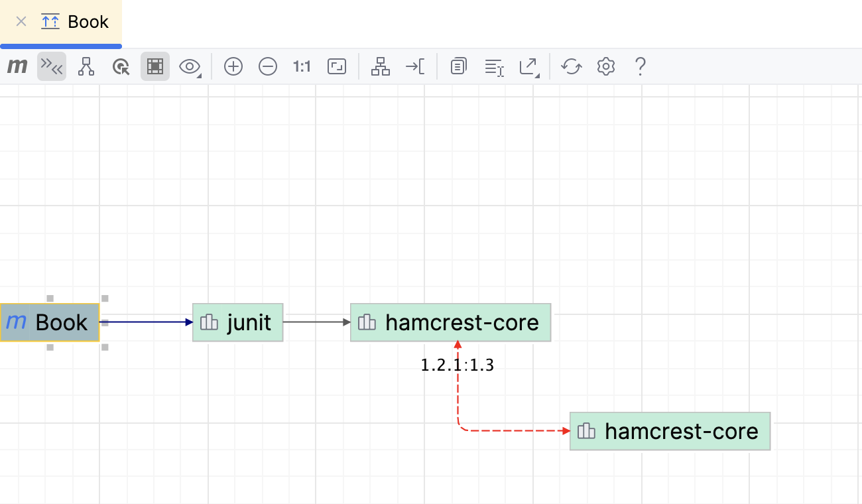
Task: Select the junit dependency node
Action: pyautogui.click(x=237, y=322)
